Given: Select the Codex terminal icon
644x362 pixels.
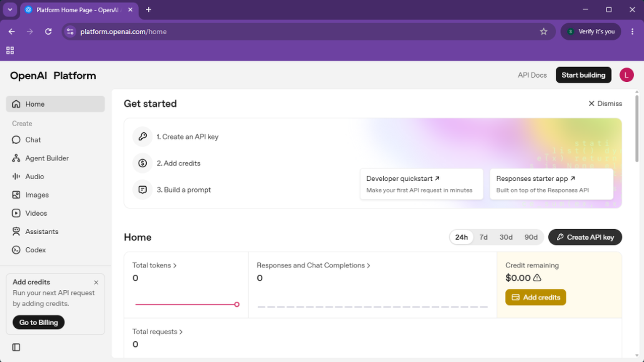Looking at the screenshot, I should point(16,250).
